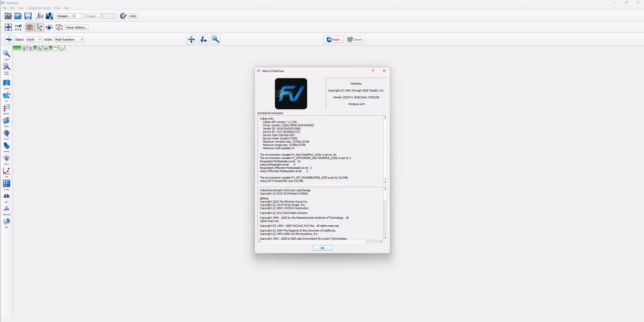Click the Dataset number input field

click(77, 16)
